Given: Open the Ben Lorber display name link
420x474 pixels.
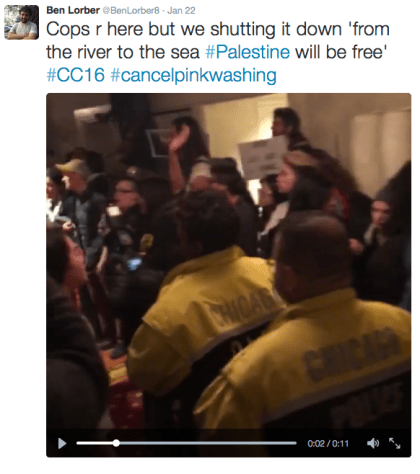Looking at the screenshot, I should pyautogui.click(x=73, y=10).
